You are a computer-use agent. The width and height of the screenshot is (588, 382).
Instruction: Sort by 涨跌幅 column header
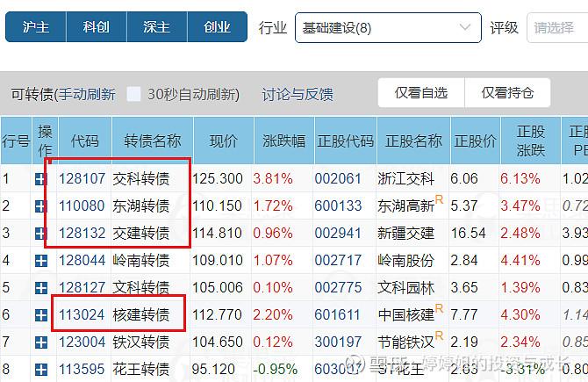point(283,141)
